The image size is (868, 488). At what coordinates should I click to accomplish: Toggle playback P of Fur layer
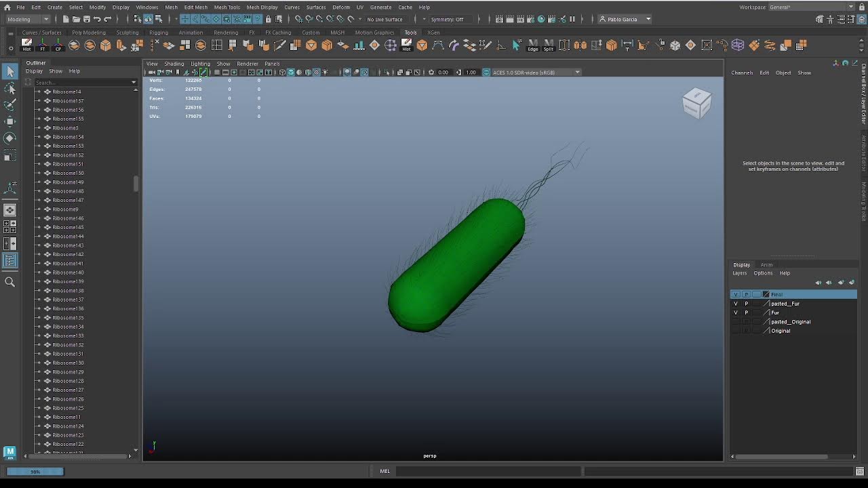coord(747,312)
